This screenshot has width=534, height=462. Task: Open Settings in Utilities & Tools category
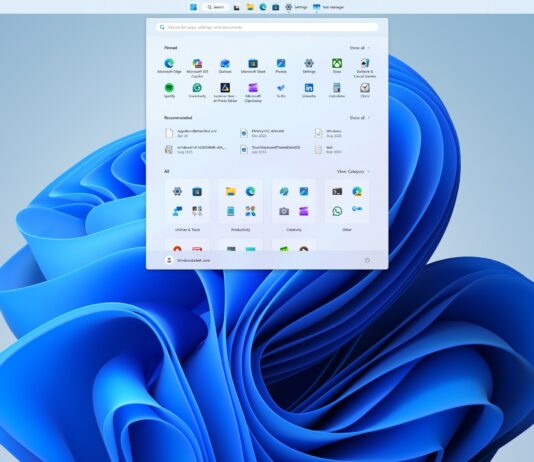coord(177,192)
